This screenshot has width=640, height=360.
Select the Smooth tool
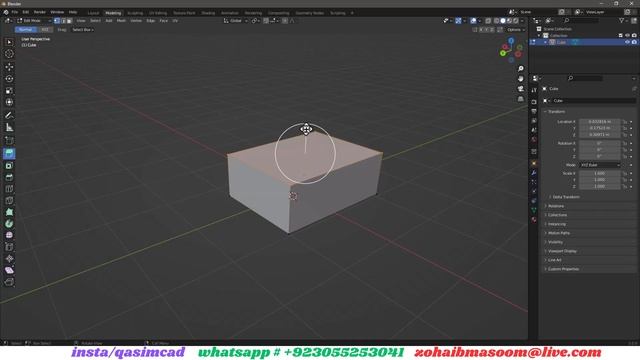click(x=9, y=235)
